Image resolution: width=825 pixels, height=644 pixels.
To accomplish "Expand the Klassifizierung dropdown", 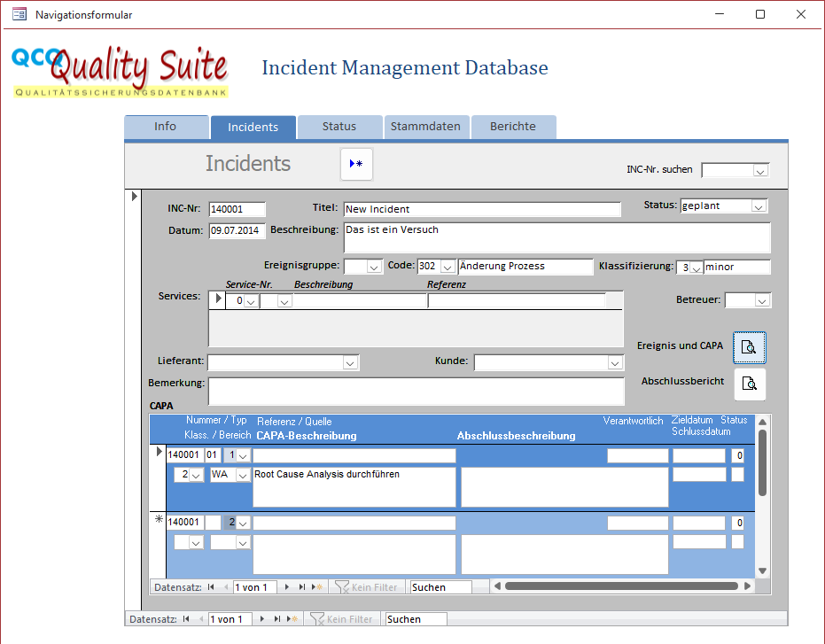I will point(697,268).
